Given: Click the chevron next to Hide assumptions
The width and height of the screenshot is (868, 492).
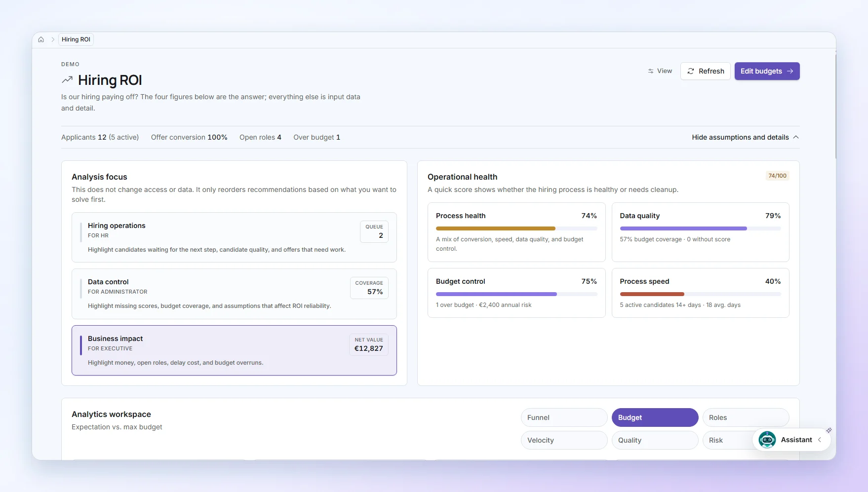Looking at the screenshot, I should coord(795,137).
